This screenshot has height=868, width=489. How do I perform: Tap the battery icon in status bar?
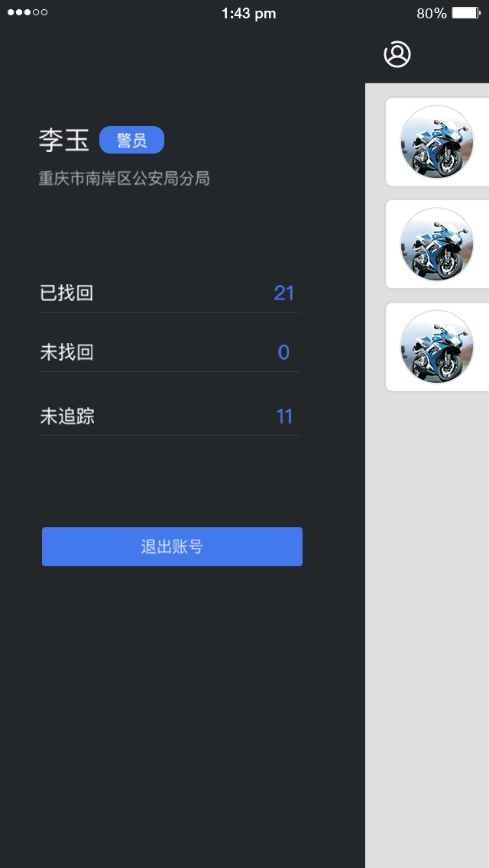click(x=466, y=13)
